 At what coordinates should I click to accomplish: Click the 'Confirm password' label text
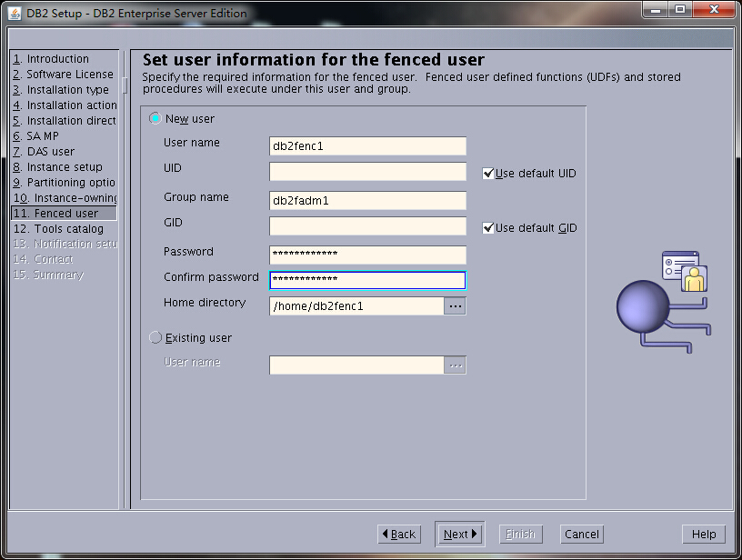(x=211, y=277)
